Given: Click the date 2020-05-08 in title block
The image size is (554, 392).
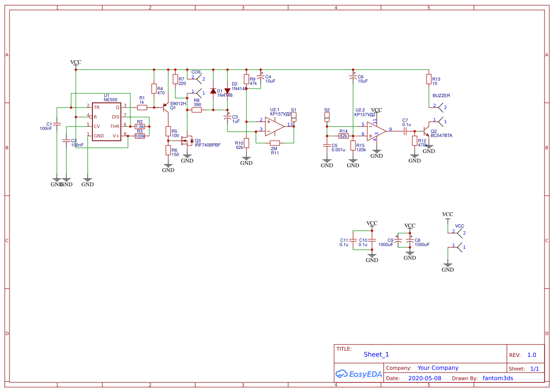Looking at the screenshot, I should click(425, 378).
